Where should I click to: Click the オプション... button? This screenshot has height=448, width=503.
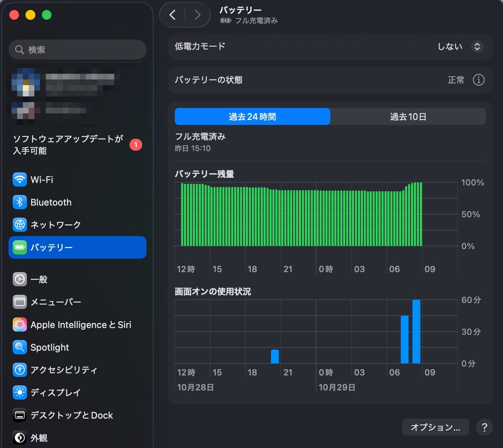[x=435, y=427]
